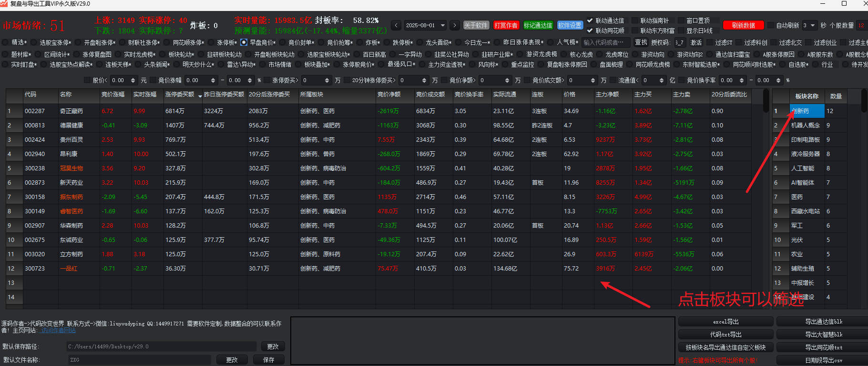This screenshot has height=366, width=868.
Task: Uncheck the 联动通达信 checkbox
Action: [x=590, y=21]
